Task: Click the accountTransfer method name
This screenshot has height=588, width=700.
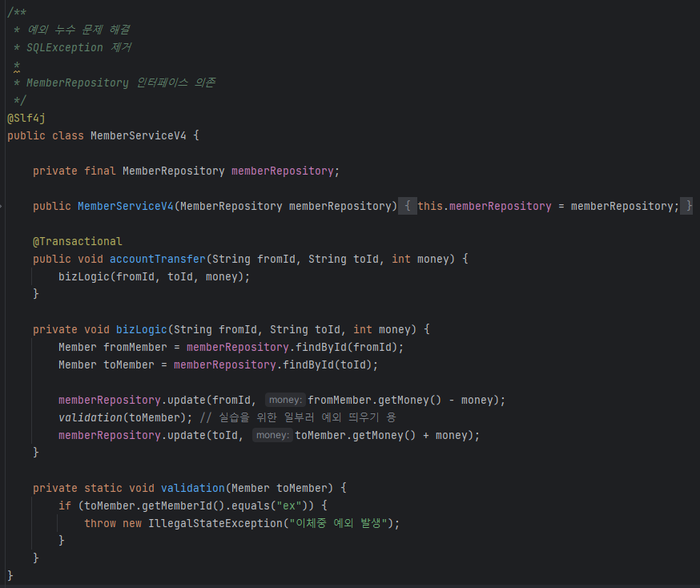Action: point(158,259)
